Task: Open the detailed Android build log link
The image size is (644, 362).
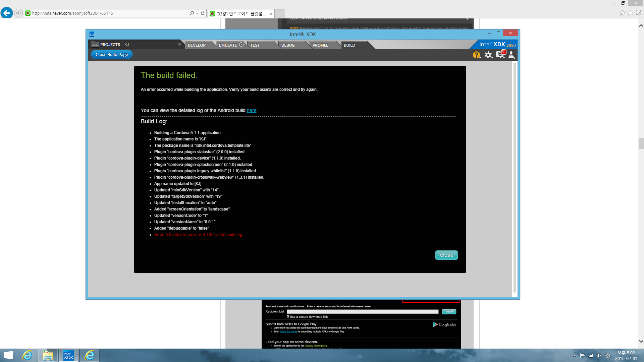Action: (x=252, y=110)
